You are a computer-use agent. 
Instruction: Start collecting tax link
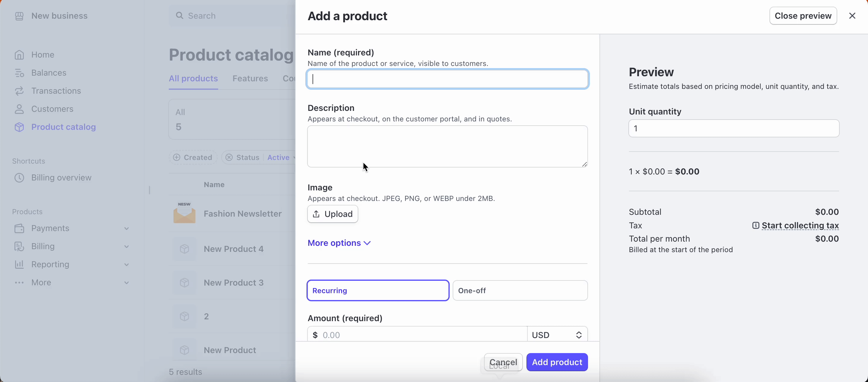pos(800,225)
